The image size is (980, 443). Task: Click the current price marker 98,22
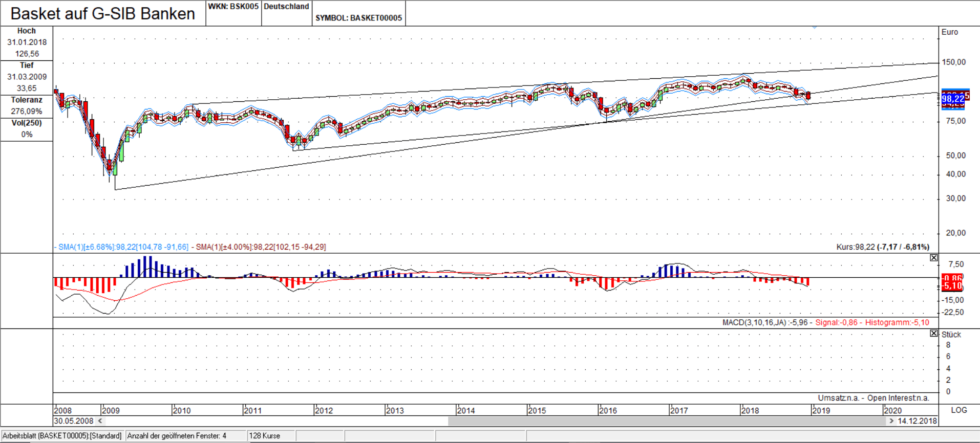952,99
